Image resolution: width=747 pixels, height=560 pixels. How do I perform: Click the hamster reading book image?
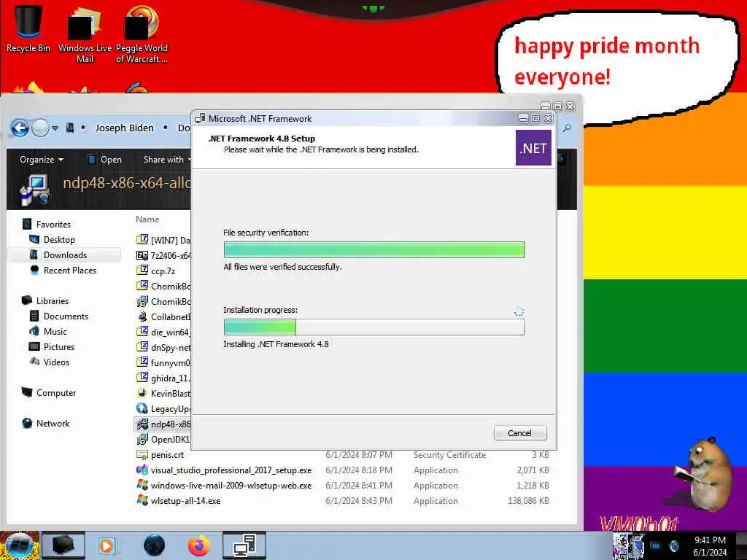[x=703, y=474]
